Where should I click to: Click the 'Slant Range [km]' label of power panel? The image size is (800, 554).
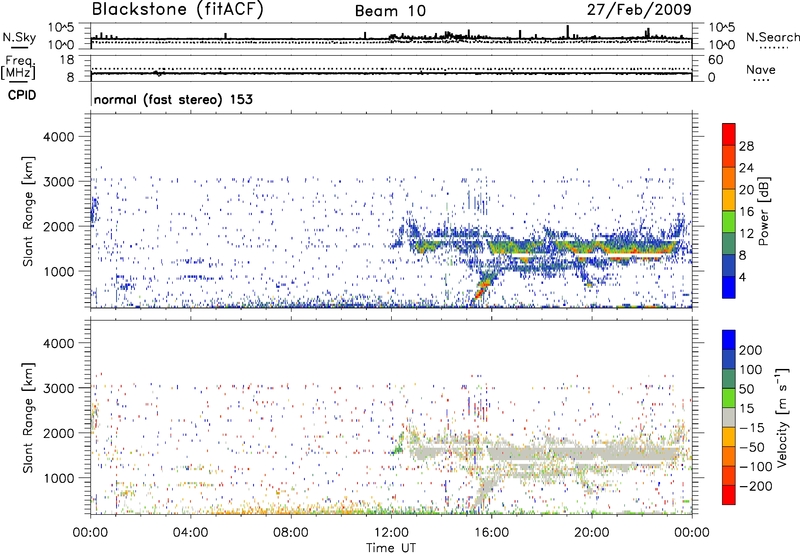click(28, 211)
